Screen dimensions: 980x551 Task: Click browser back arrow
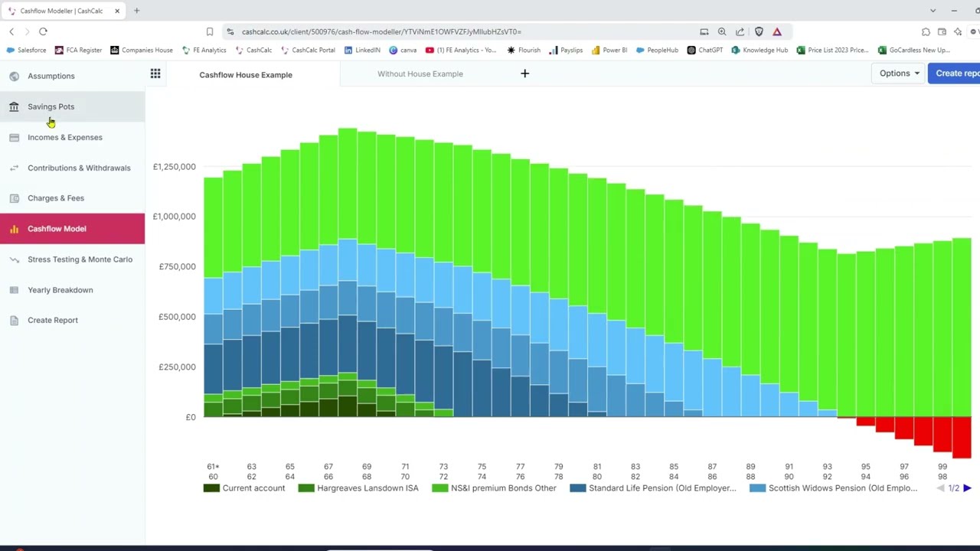11,31
